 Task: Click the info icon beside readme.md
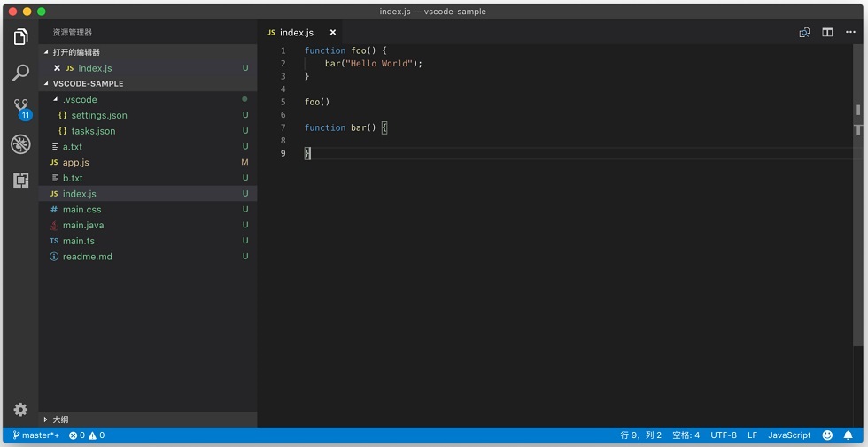(54, 257)
